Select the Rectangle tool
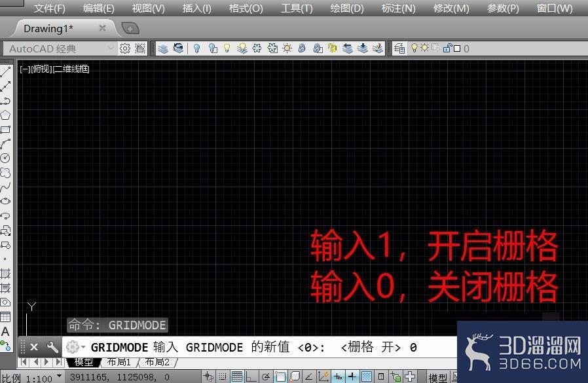588x383 pixels. pos(5,130)
